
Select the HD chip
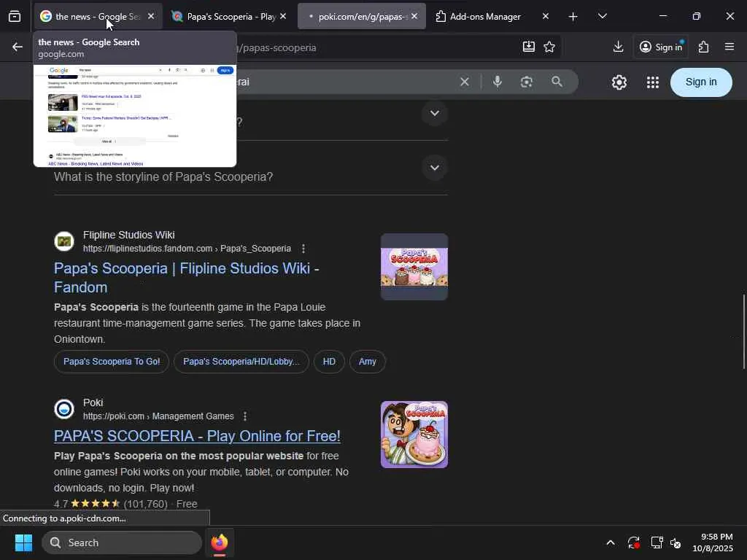pyautogui.click(x=329, y=362)
